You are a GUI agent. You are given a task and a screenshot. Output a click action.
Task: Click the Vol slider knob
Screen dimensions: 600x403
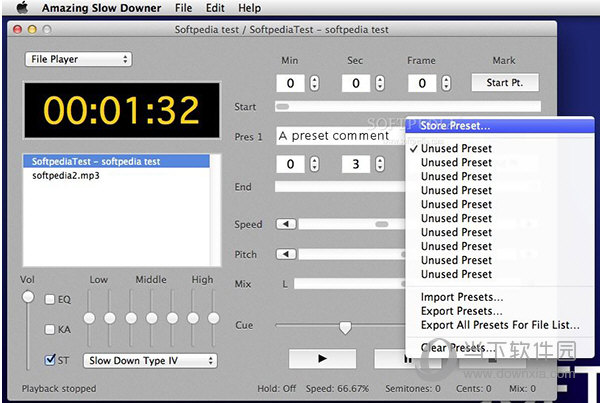click(28, 297)
